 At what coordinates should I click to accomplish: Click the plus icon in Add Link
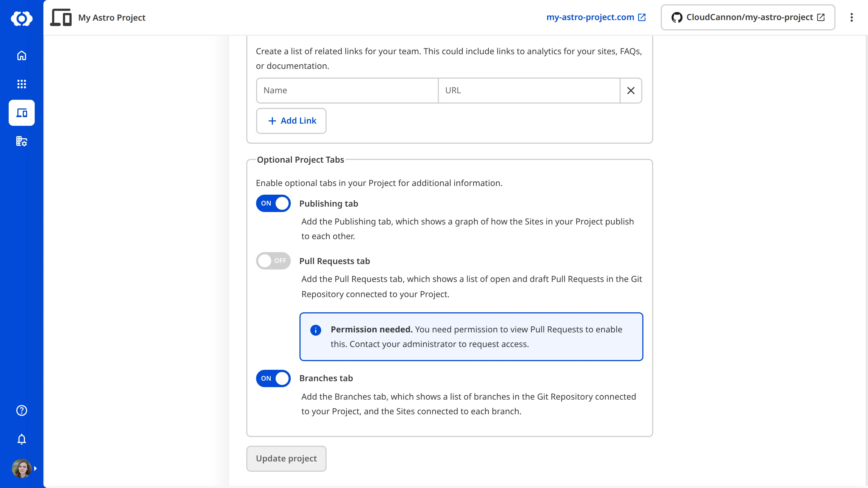pyautogui.click(x=272, y=121)
